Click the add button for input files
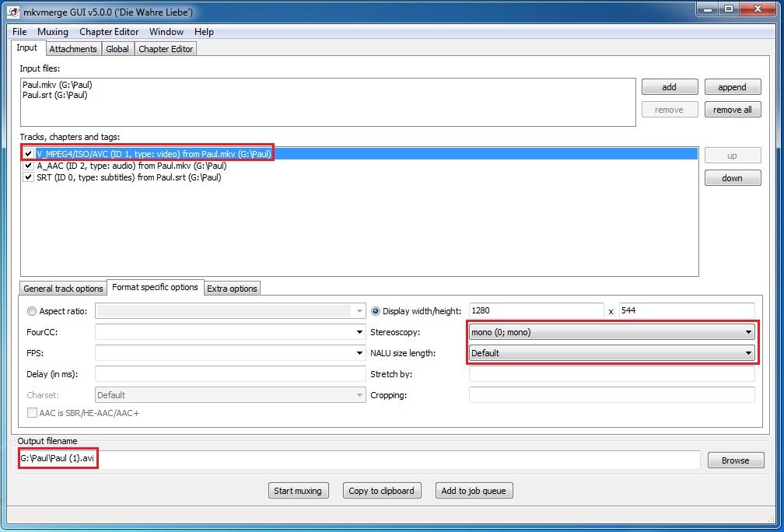Image resolution: width=784 pixels, height=532 pixels. click(x=670, y=87)
